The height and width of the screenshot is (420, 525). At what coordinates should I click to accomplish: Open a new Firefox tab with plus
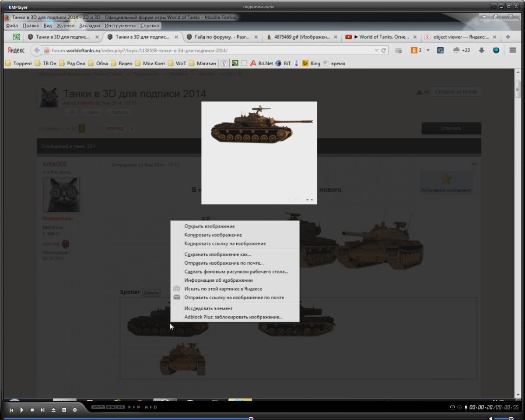508,37
